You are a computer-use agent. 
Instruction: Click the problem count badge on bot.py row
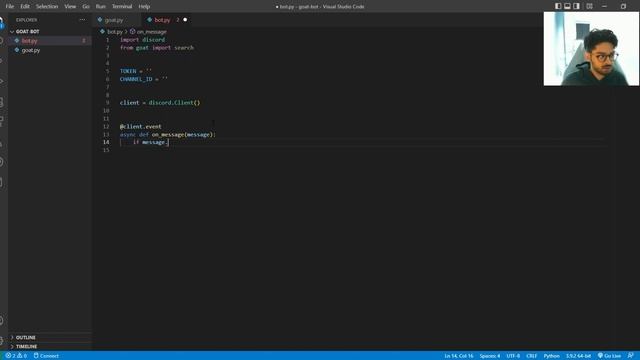click(84, 41)
